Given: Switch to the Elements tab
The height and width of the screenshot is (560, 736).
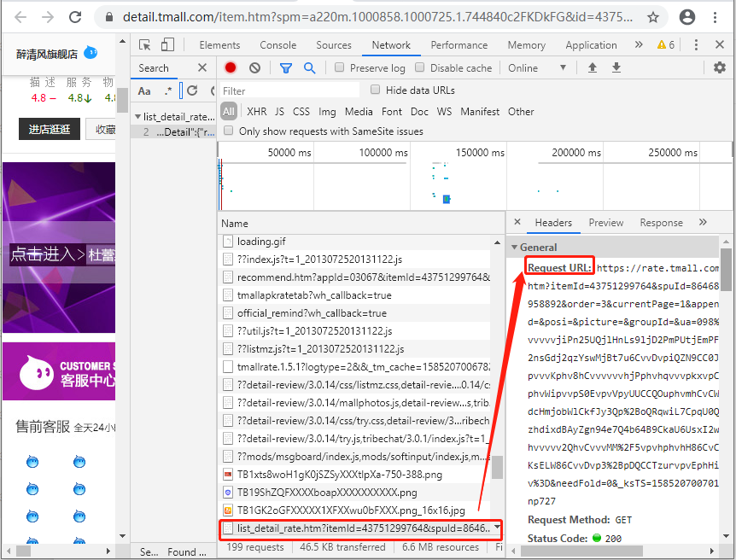Looking at the screenshot, I should [219, 45].
